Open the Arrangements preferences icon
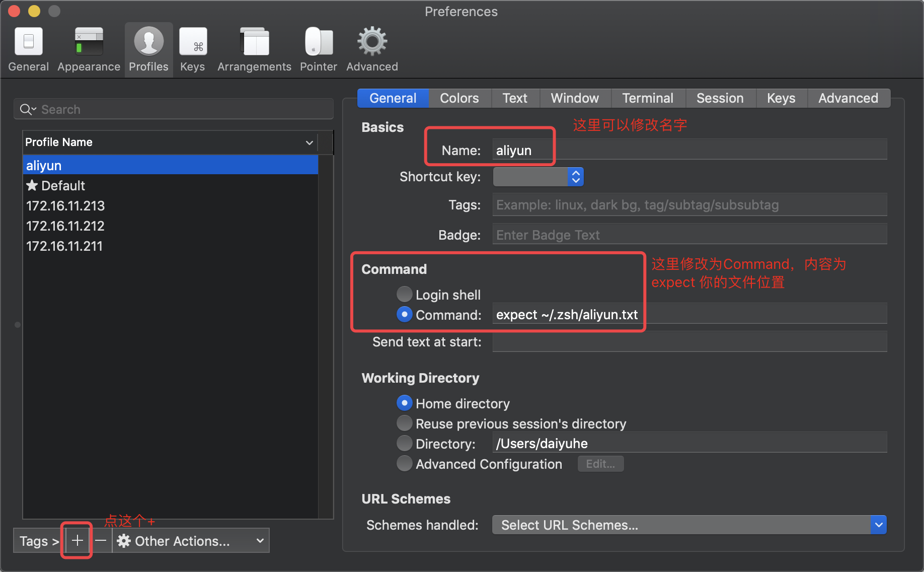Image resolution: width=924 pixels, height=572 pixels. coord(254,48)
